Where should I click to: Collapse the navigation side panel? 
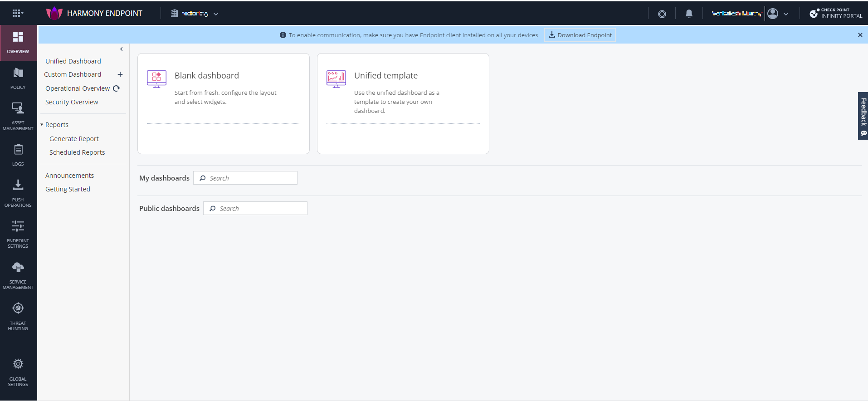[122, 49]
